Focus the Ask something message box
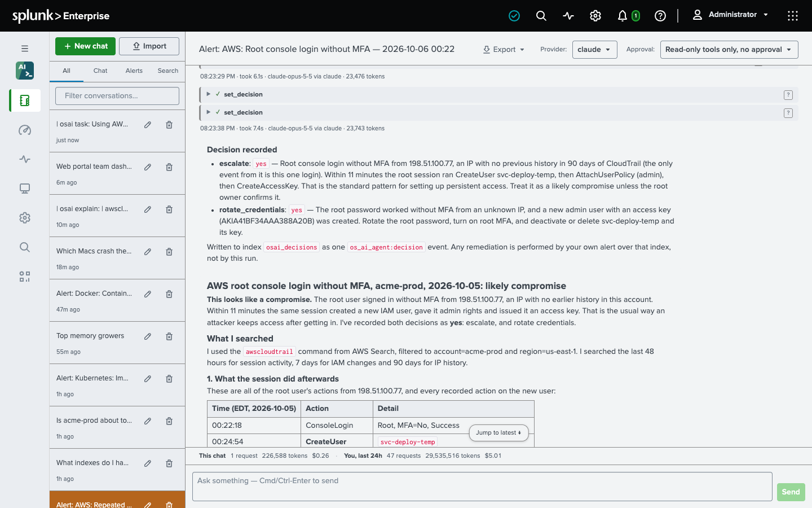The height and width of the screenshot is (508, 812). coord(482,487)
